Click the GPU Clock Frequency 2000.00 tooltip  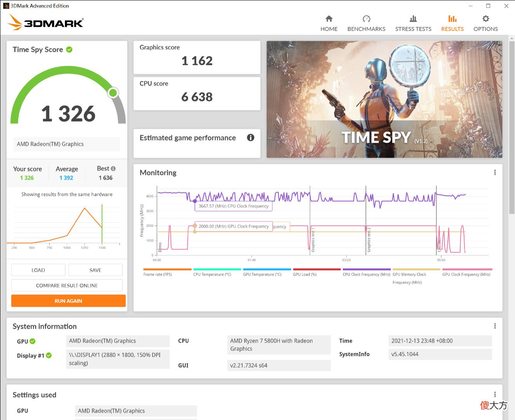click(234, 226)
